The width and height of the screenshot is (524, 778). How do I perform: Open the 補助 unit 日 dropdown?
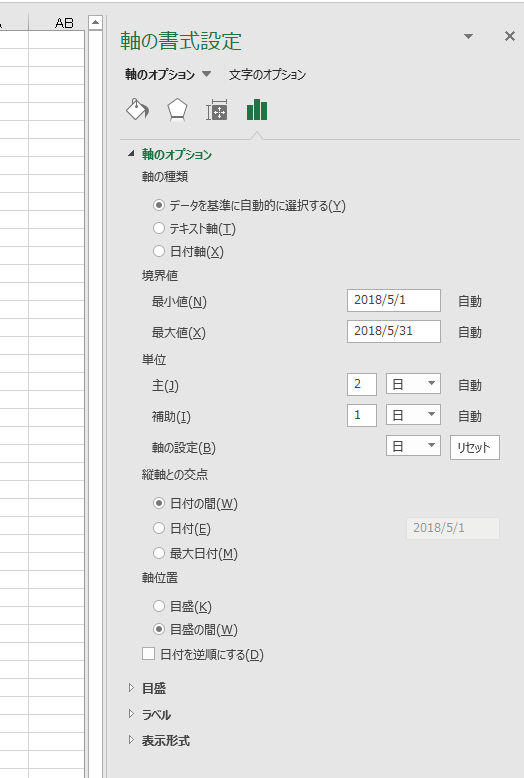[x=413, y=415]
